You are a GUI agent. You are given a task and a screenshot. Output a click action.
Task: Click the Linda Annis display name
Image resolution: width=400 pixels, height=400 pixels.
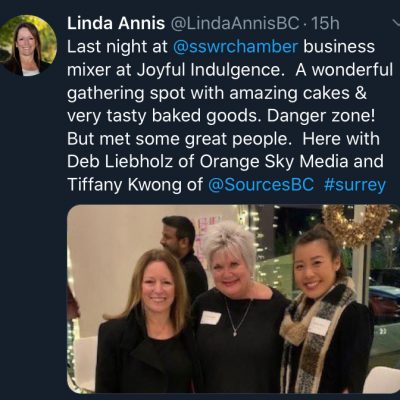[116, 24]
